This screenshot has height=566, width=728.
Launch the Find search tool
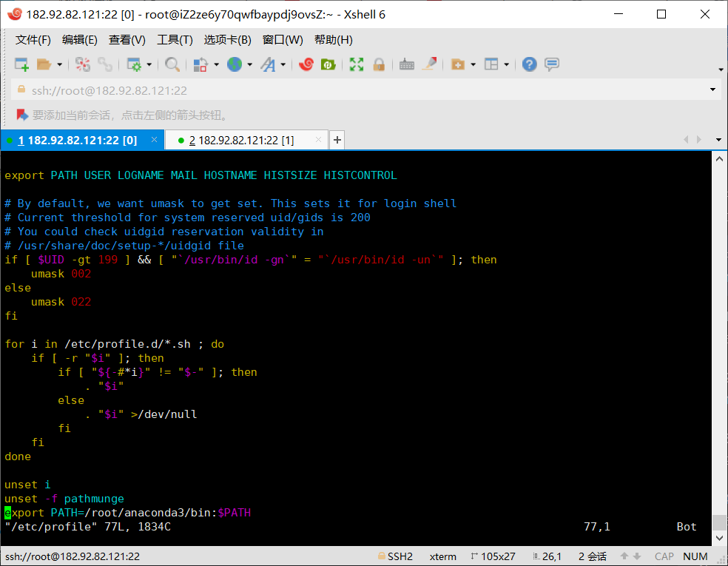(171, 64)
